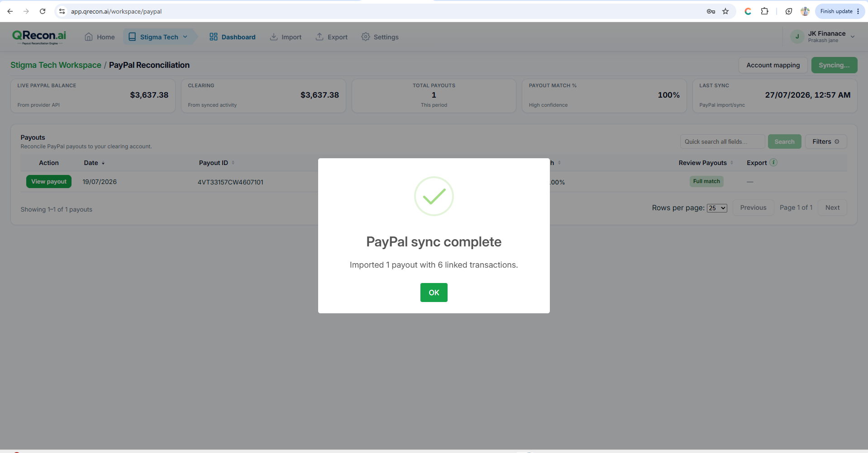This screenshot has height=453, width=868.
Task: Click the Syncing... button
Action: pyautogui.click(x=834, y=65)
